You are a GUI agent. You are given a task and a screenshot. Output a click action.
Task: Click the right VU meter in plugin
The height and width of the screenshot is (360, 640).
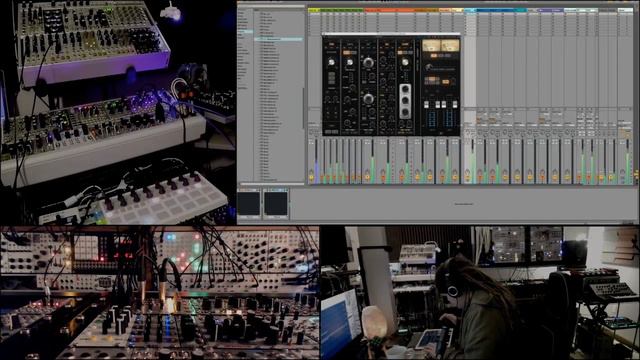pyautogui.click(x=450, y=45)
